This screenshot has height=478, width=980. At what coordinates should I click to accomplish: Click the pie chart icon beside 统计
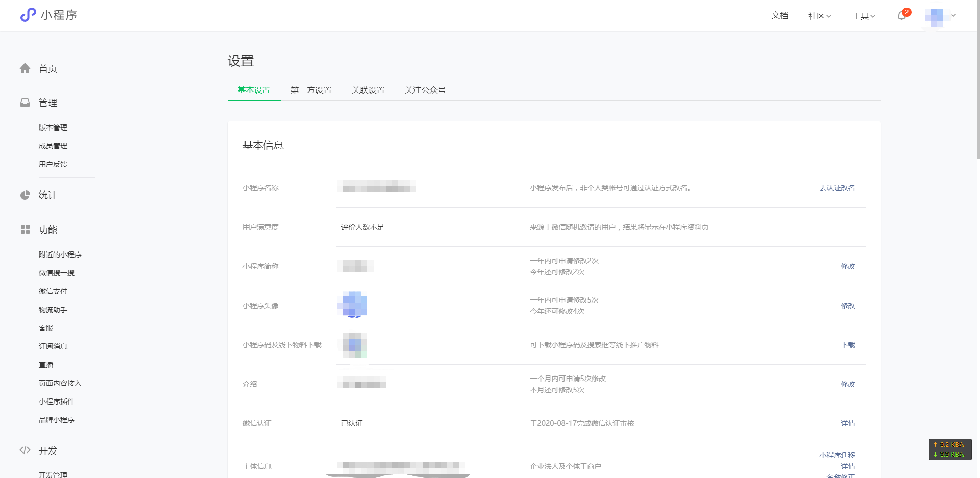click(25, 195)
